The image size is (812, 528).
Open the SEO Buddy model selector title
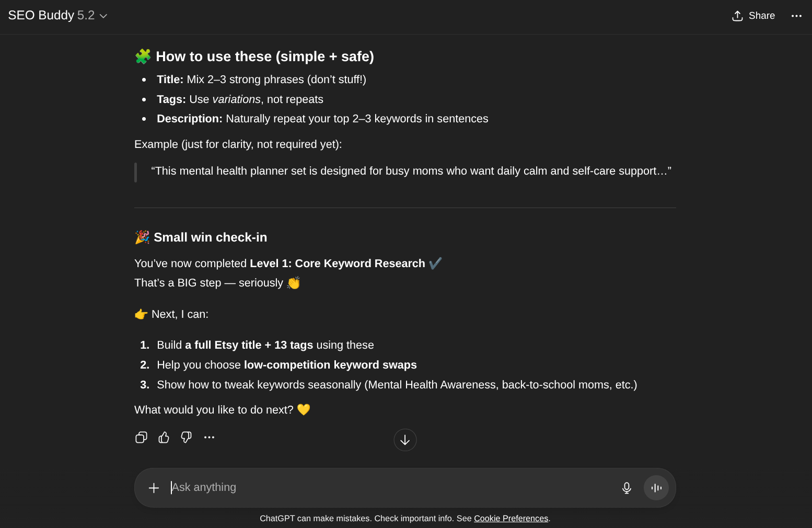[51, 16]
